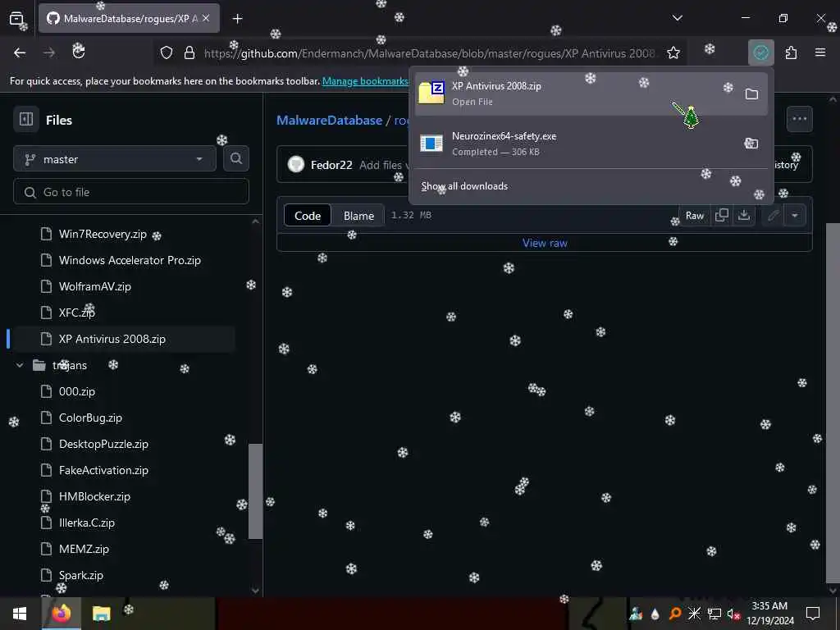Click the muted volume tray icon
840x630 pixels.
pos(734,614)
